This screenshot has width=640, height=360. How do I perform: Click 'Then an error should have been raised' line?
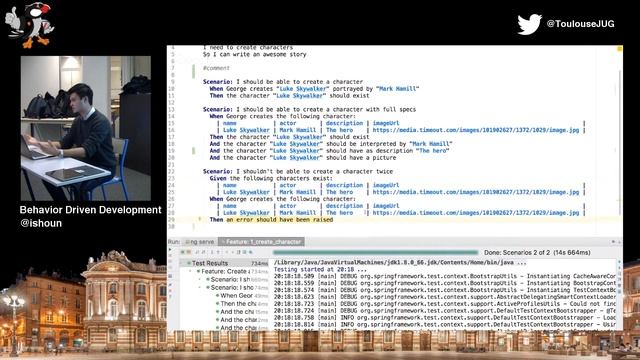271,220
